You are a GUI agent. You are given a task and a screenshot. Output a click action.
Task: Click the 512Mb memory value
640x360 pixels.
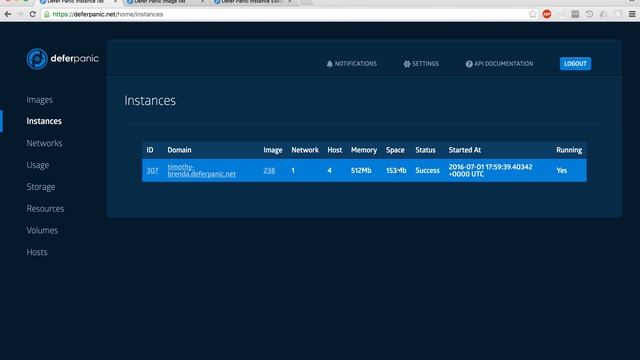(361, 170)
